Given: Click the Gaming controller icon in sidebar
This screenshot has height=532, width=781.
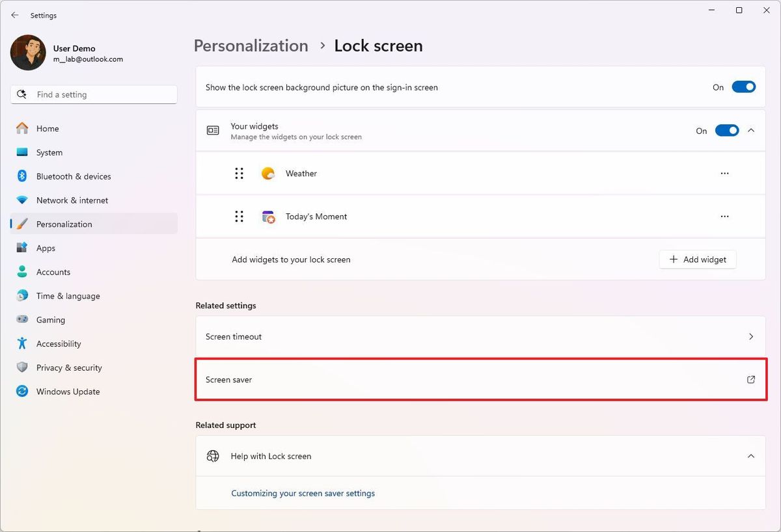Looking at the screenshot, I should click(x=23, y=319).
